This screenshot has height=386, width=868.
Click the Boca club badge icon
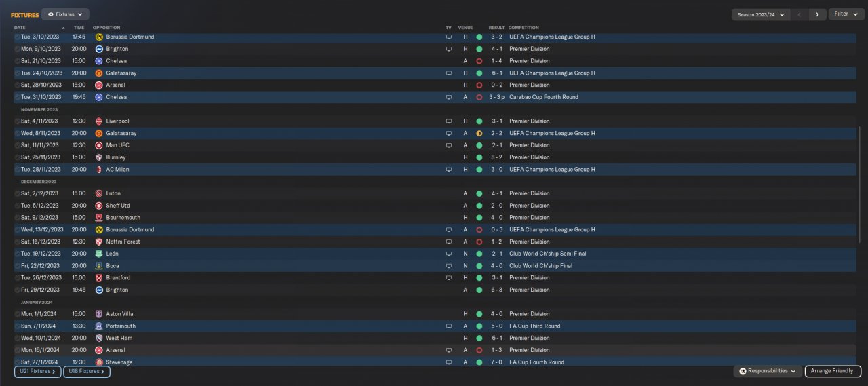click(x=99, y=266)
